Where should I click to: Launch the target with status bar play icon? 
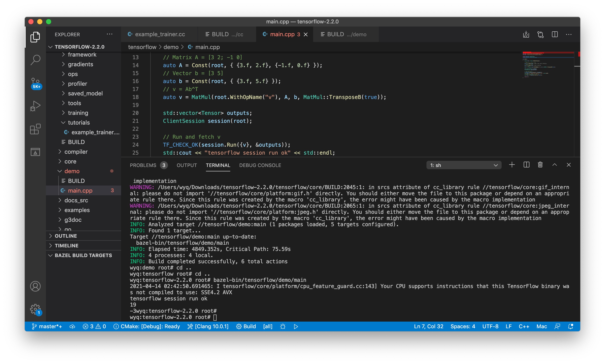tap(296, 326)
